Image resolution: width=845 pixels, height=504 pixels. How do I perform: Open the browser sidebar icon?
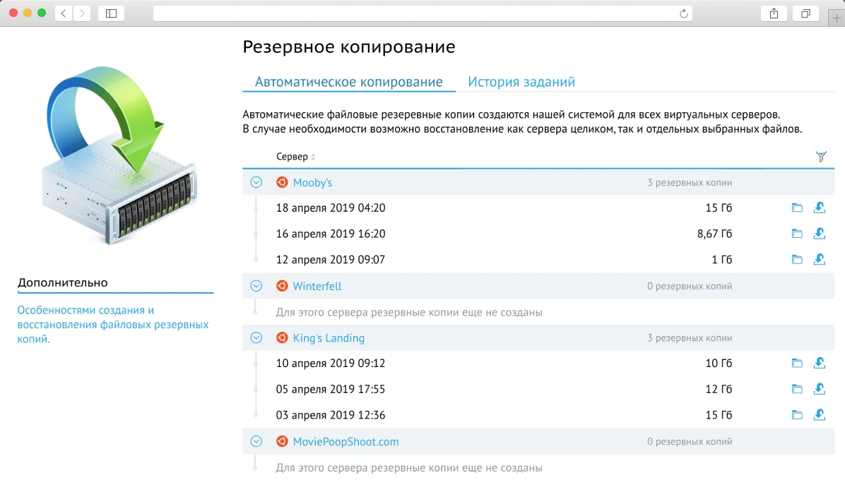coord(111,12)
